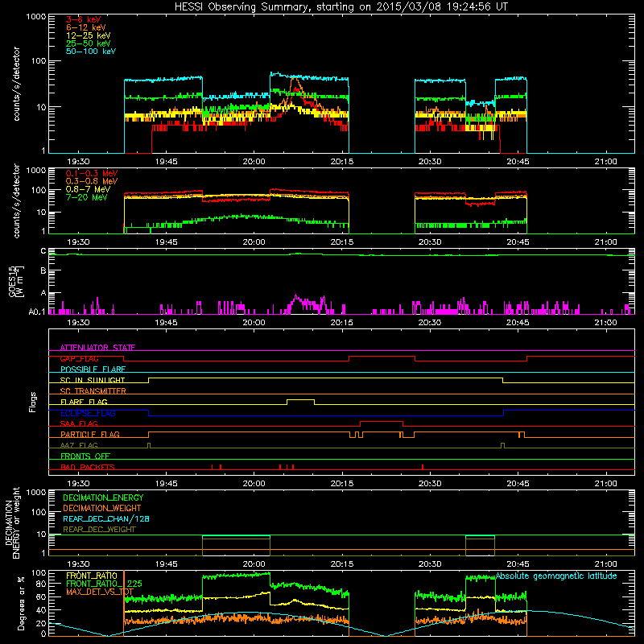
Task: Click the HESSI Observing Summary title
Action: coord(341,7)
